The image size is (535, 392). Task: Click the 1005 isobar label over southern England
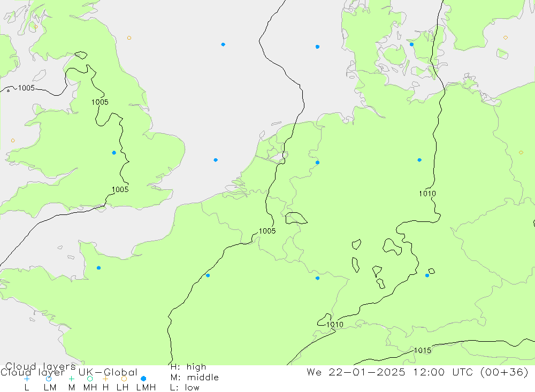tap(120, 189)
